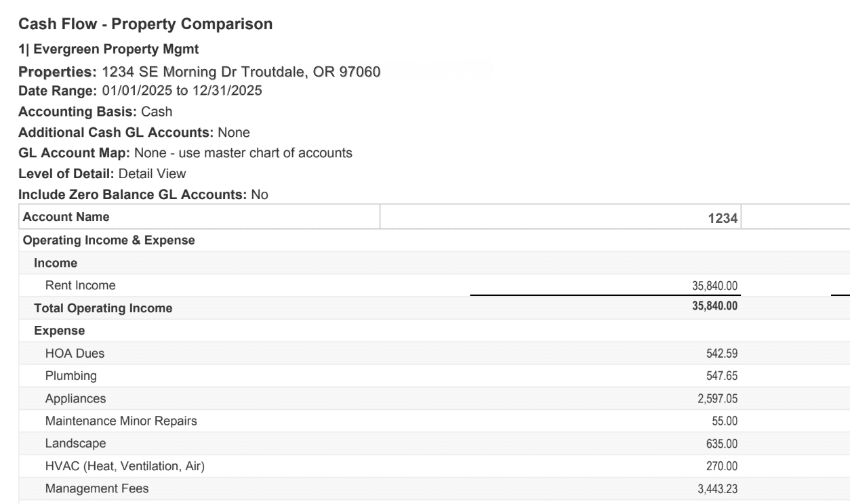850x504 pixels.
Task: Click the GL Account Map line
Action: coord(185,153)
